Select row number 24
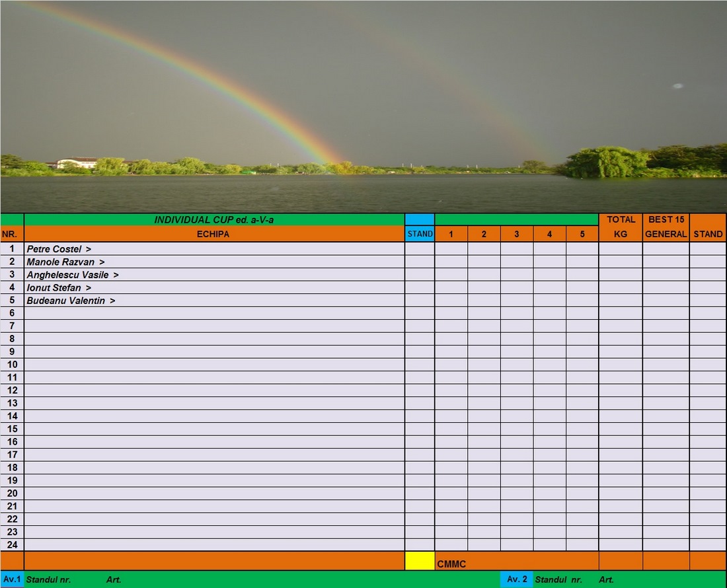The image size is (727, 588). click(x=12, y=545)
